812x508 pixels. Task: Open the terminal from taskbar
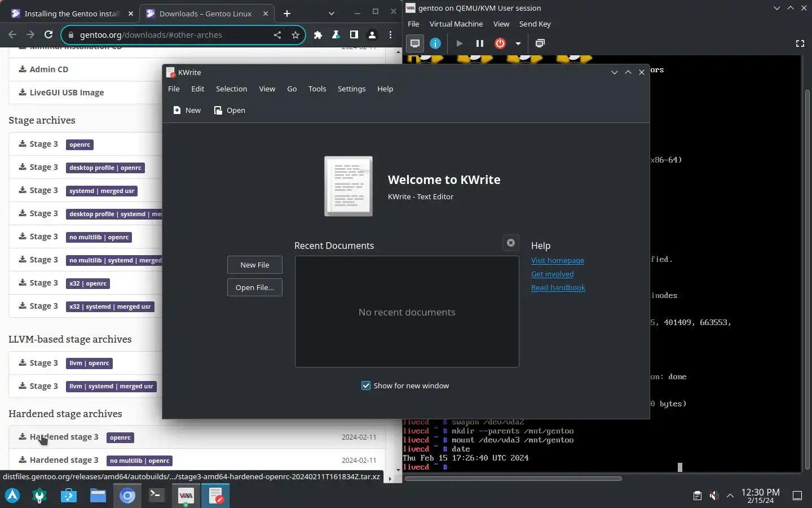point(156,496)
